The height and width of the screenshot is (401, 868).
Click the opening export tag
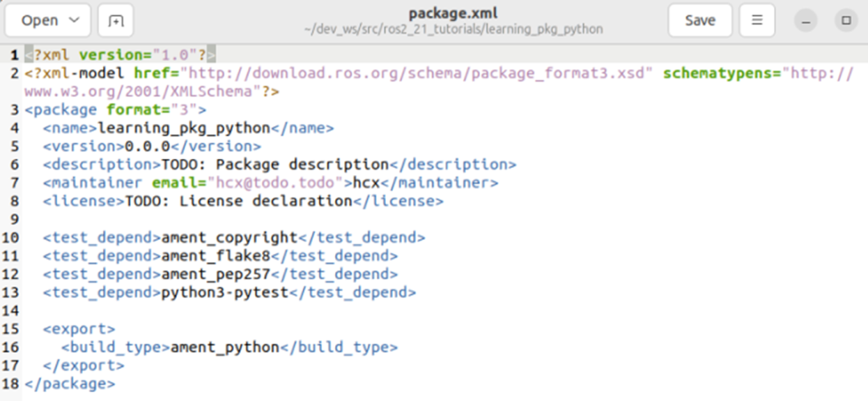click(79, 329)
